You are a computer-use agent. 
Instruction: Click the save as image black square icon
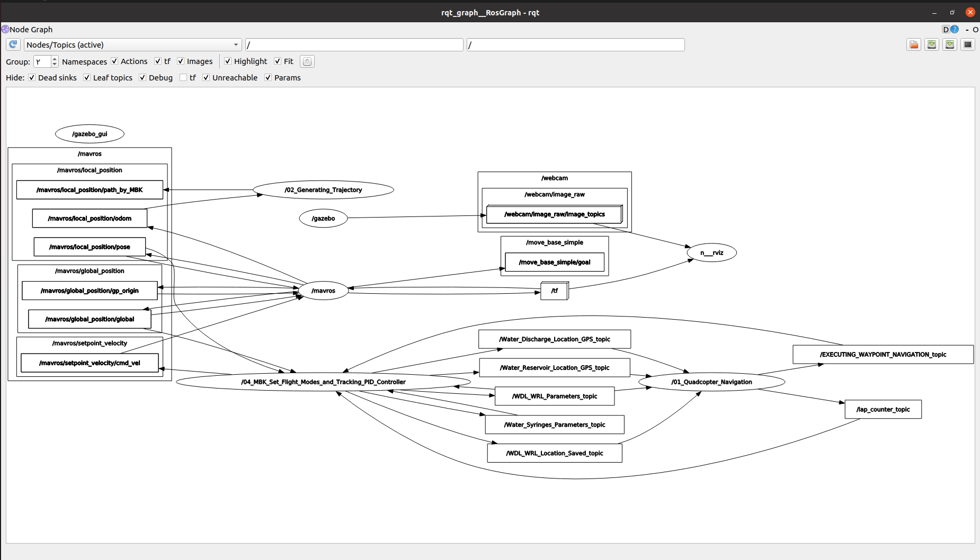968,45
